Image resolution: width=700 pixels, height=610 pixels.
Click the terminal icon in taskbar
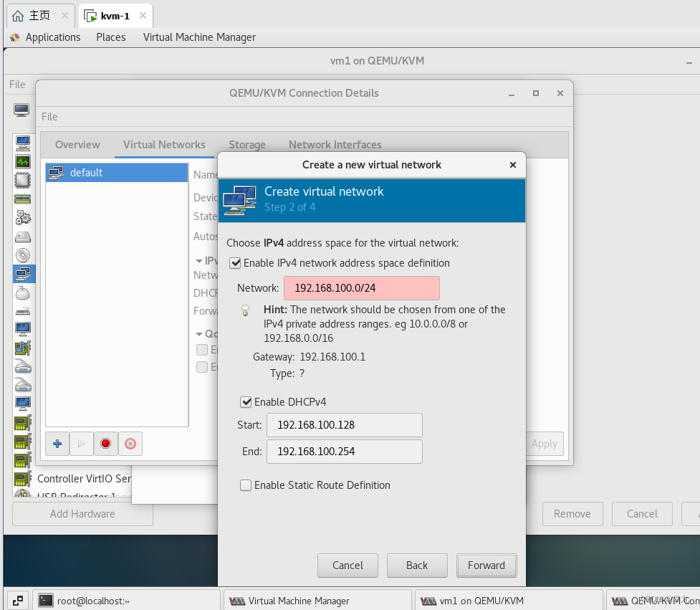pos(46,601)
